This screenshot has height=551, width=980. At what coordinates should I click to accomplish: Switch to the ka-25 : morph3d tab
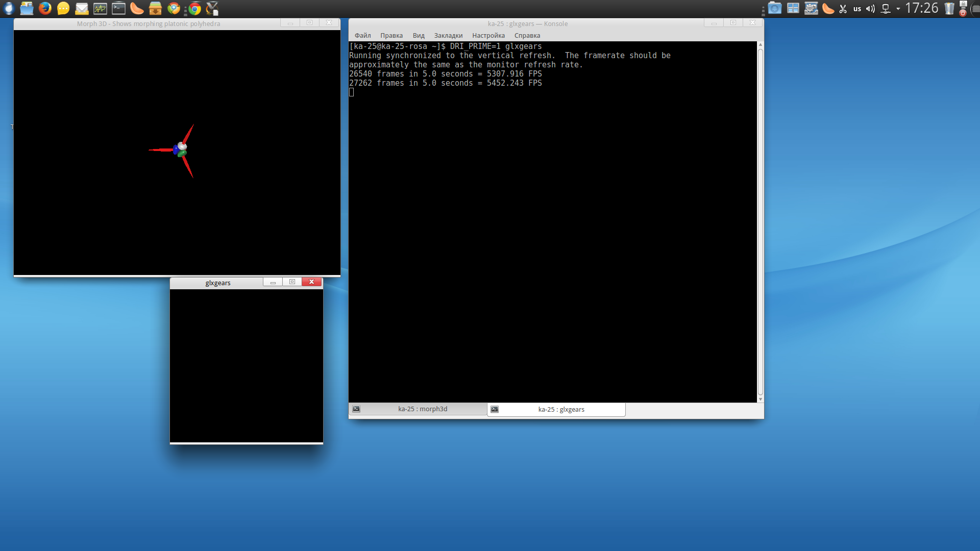coord(422,409)
